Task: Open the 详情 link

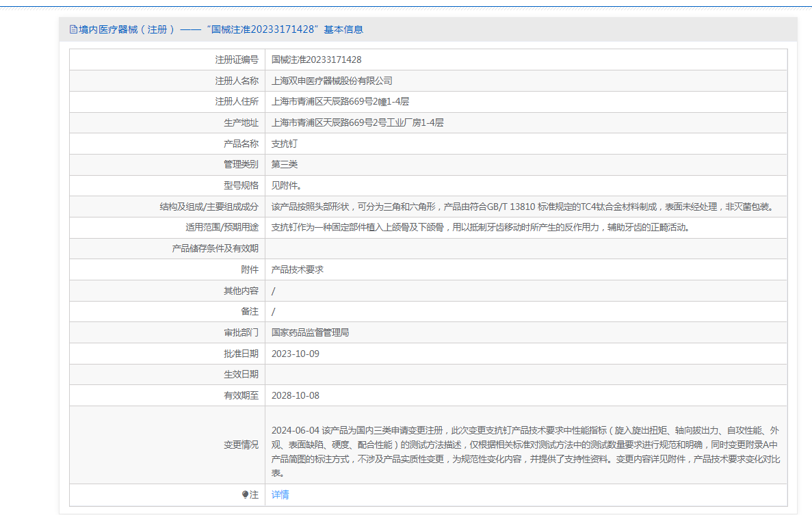Action: coord(280,494)
